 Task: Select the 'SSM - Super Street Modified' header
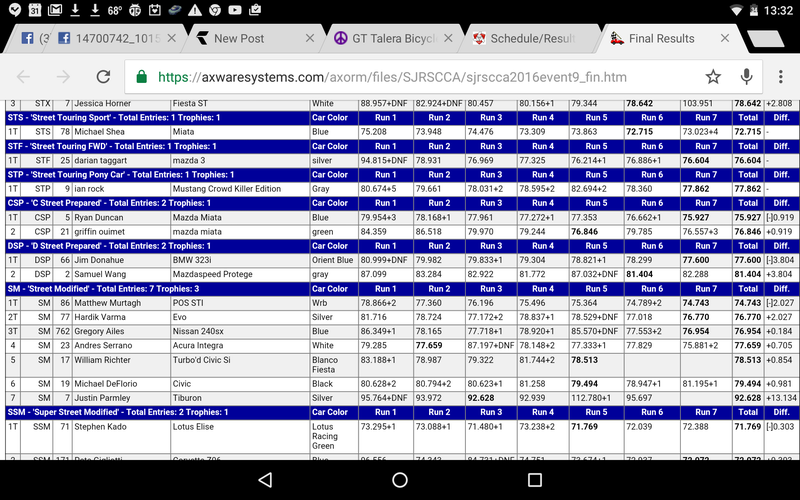click(x=158, y=412)
